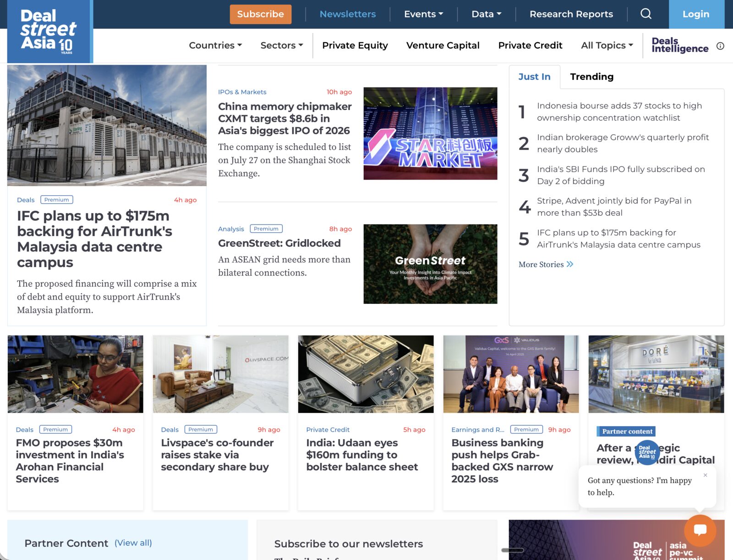The image size is (733, 560).
Task: Open the Countries dropdown
Action: point(215,45)
